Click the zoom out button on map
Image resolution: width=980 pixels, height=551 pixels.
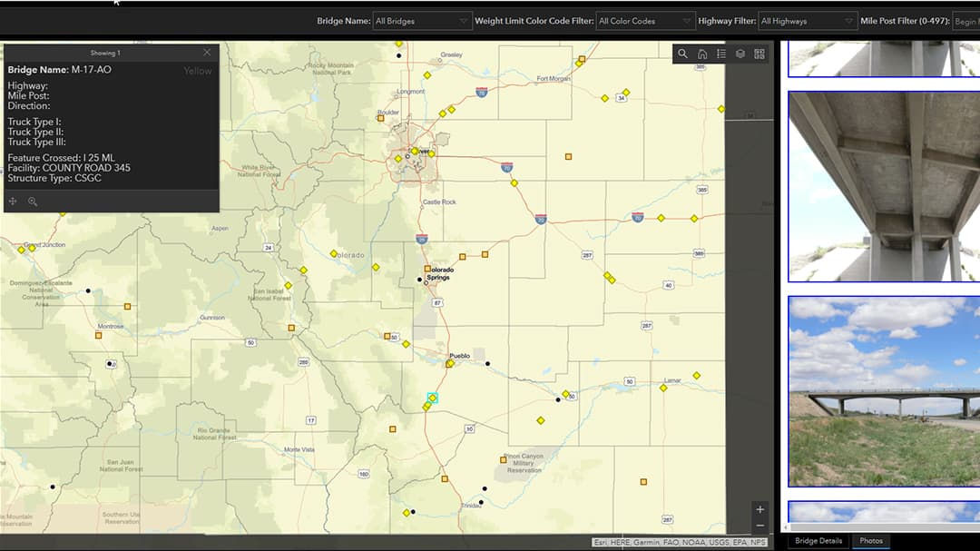[x=759, y=525]
